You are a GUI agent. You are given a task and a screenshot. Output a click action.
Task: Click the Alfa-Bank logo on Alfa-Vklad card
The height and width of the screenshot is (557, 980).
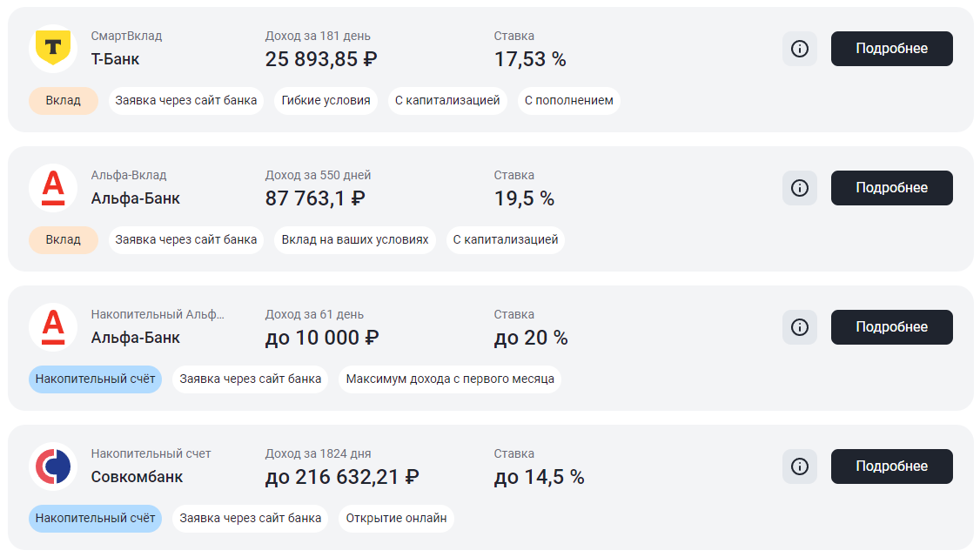pos(53,188)
